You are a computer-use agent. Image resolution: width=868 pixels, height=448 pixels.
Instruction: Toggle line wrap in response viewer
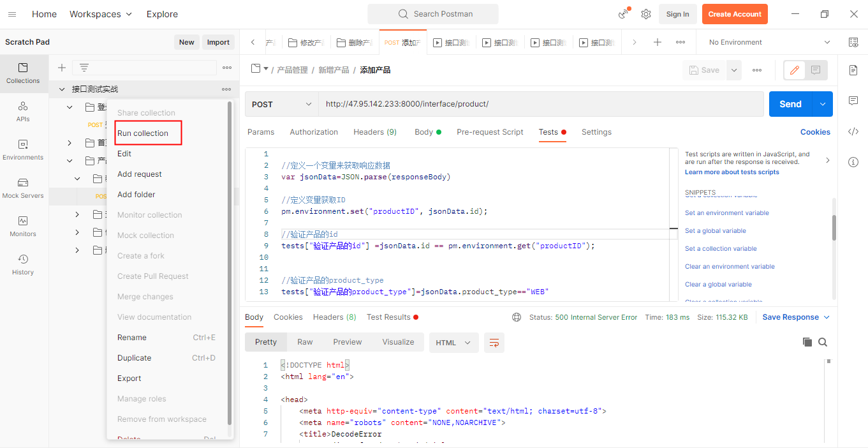pos(494,343)
